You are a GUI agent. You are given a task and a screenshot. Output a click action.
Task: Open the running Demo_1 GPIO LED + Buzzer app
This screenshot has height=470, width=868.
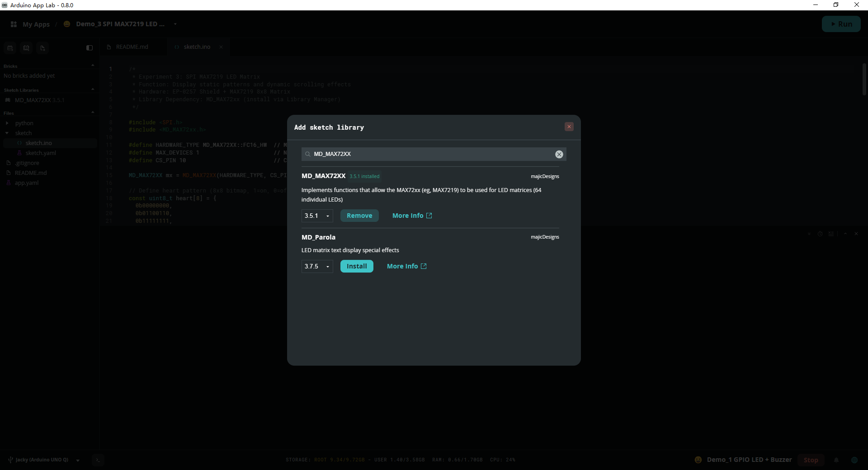[x=749, y=460]
